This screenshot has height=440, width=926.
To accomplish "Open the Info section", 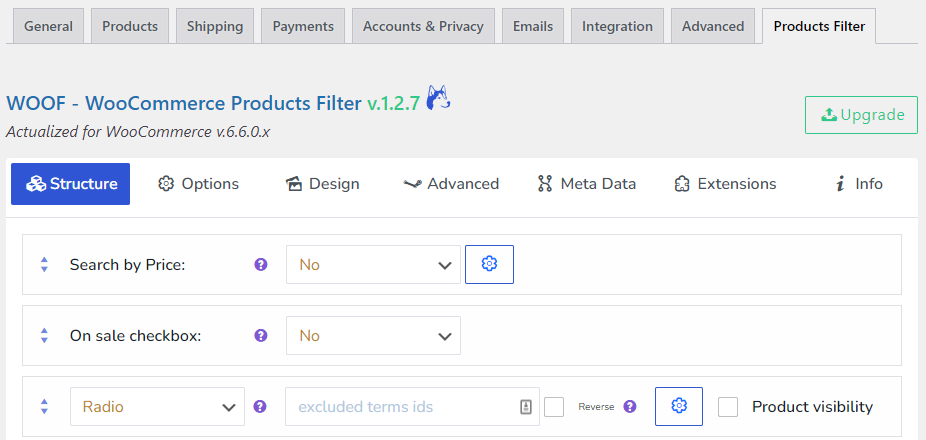I will point(859,184).
